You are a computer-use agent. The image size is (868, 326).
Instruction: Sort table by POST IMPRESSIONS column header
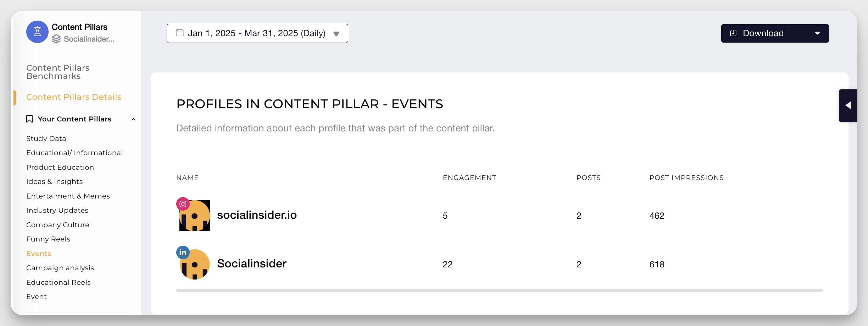coord(686,178)
